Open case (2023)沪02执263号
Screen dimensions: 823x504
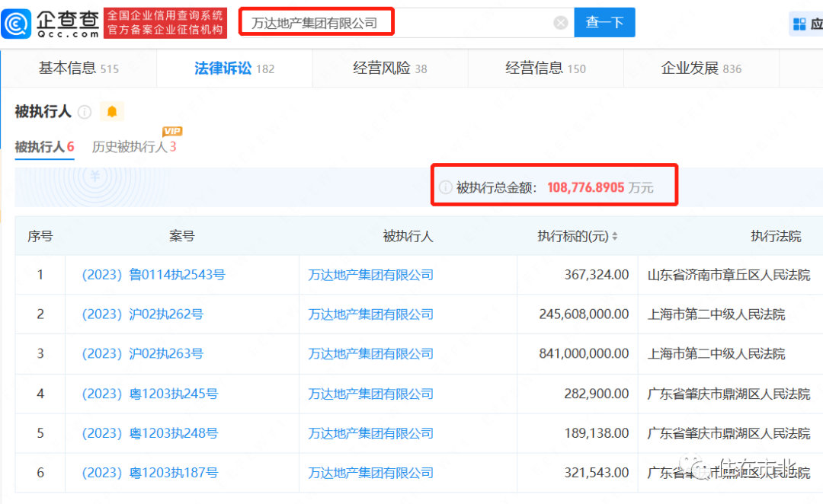pyautogui.click(x=143, y=353)
